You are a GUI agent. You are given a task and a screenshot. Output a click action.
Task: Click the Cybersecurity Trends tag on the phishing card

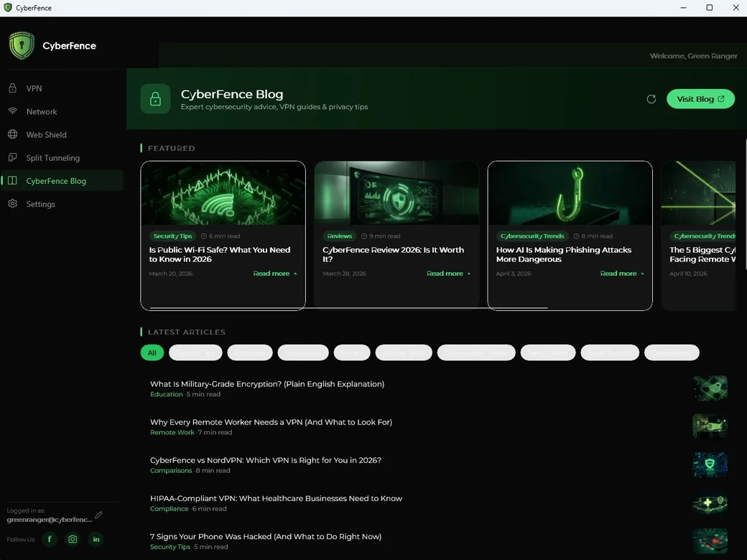pyautogui.click(x=532, y=235)
